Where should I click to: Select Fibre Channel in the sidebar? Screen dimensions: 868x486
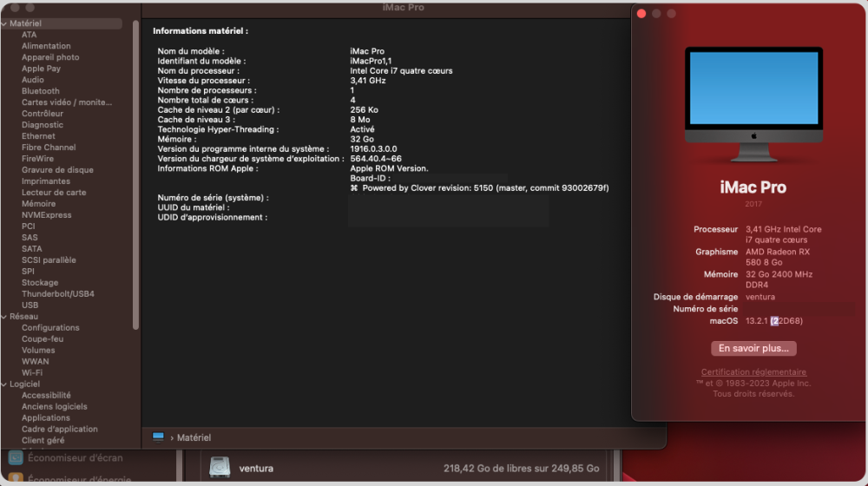(49, 148)
